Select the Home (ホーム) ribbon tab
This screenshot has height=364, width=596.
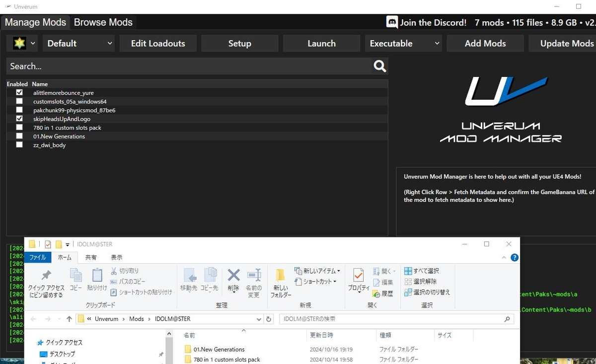65,257
